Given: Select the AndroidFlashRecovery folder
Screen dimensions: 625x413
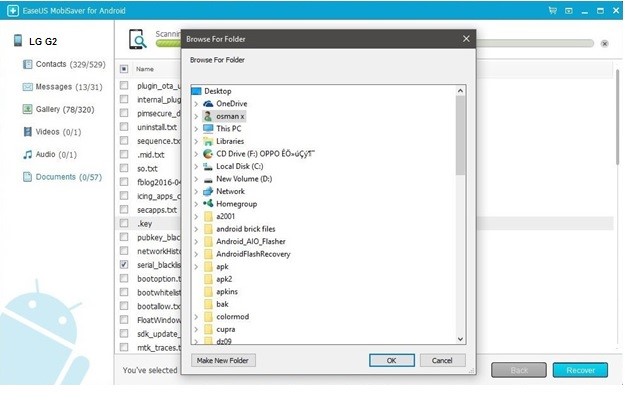Looking at the screenshot, I should (x=253, y=254).
